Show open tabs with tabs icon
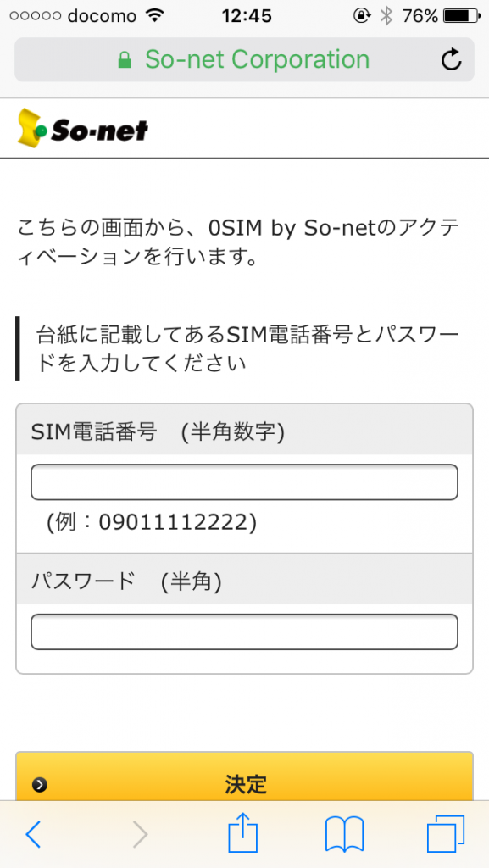489x868 pixels. (x=446, y=834)
